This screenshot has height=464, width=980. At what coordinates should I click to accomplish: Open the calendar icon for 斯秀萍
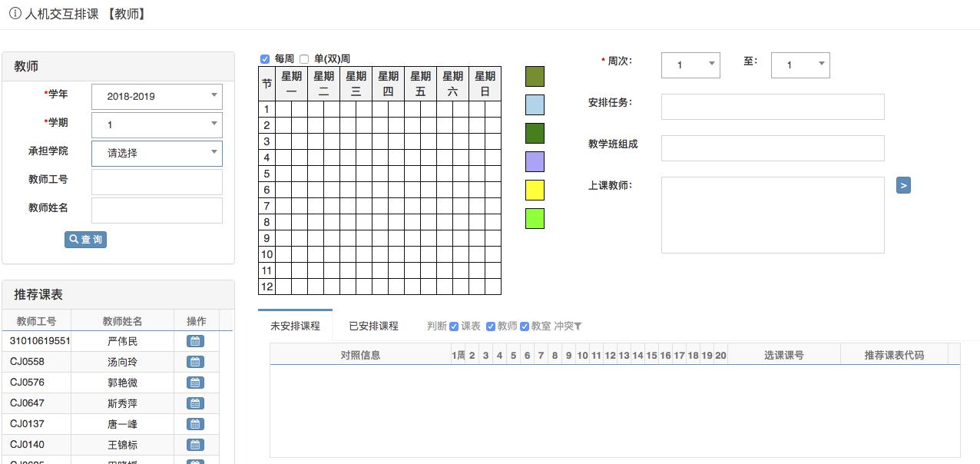(x=195, y=403)
